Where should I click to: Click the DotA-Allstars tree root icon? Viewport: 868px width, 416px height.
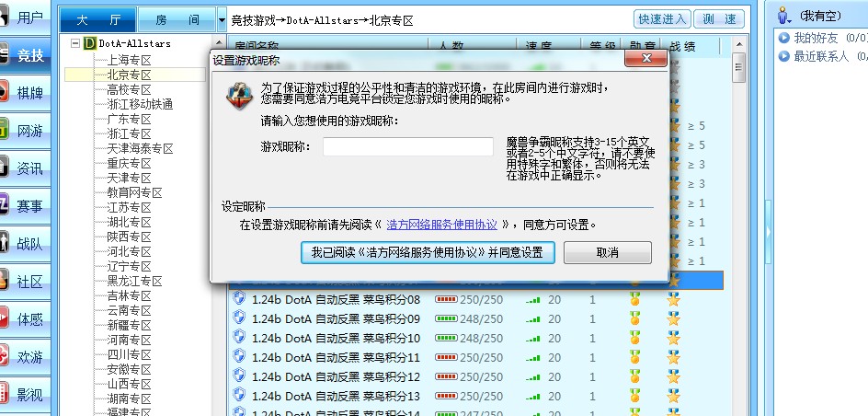point(90,43)
